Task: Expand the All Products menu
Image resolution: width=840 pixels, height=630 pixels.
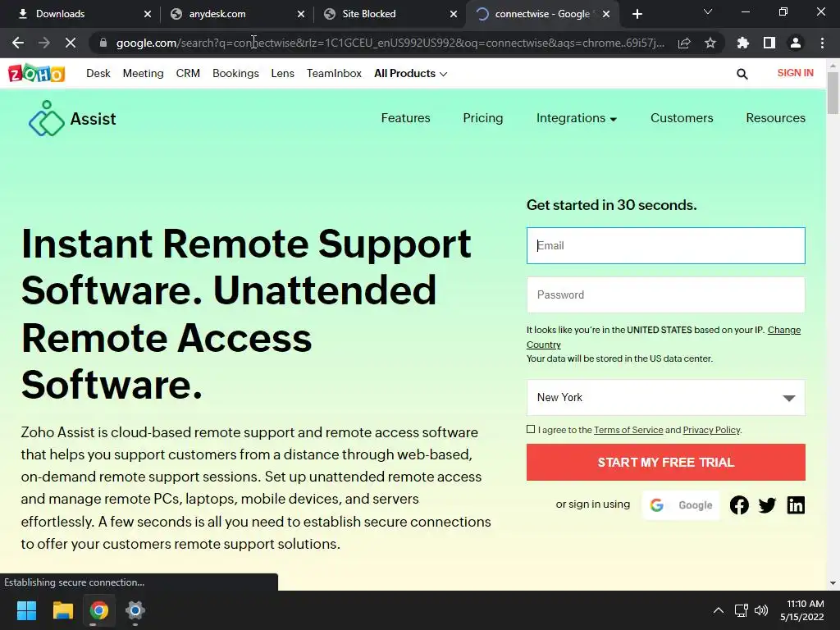Action: tap(410, 73)
